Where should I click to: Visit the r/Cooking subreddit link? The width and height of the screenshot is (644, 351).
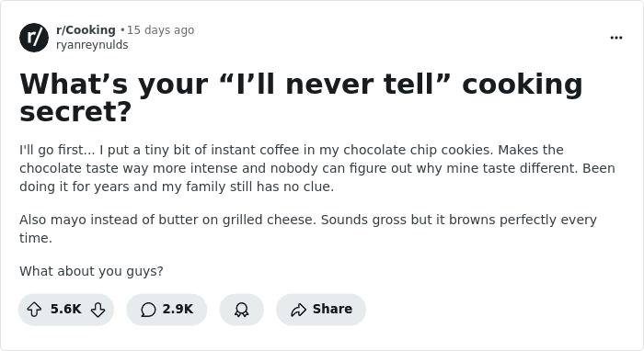point(86,30)
